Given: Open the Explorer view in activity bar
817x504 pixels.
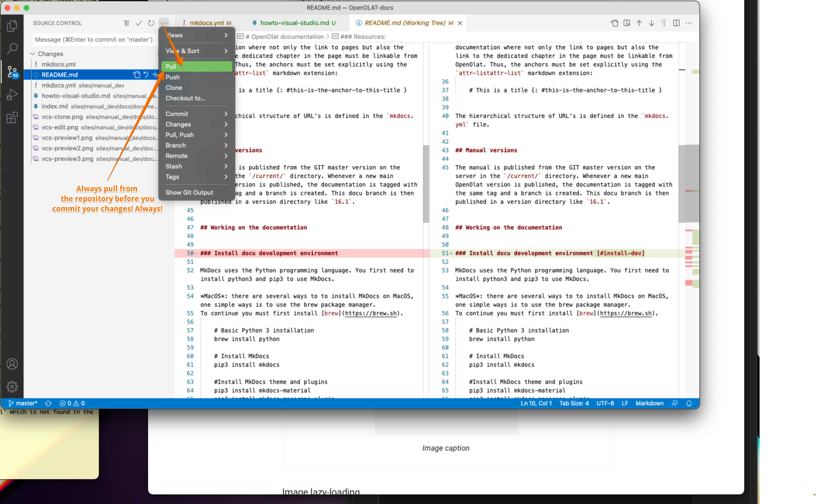Looking at the screenshot, I should (12, 26).
